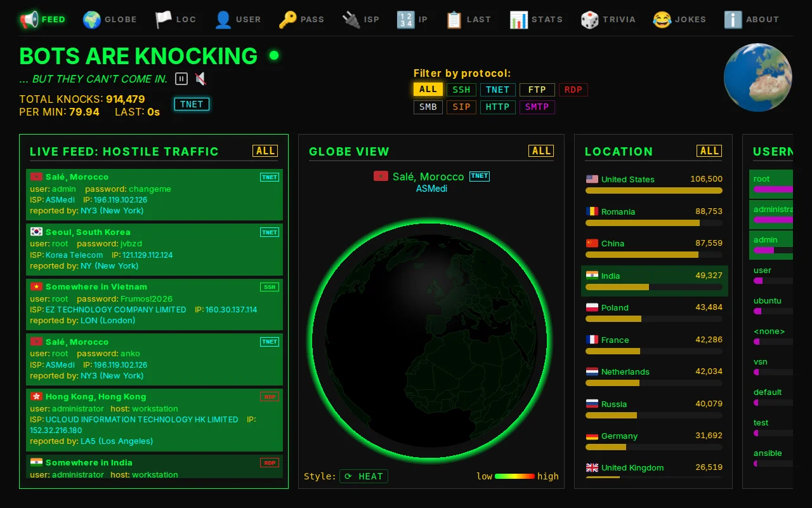812x508 pixels.
Task: Click the low-high heat gradient legend
Action: [x=514, y=476]
